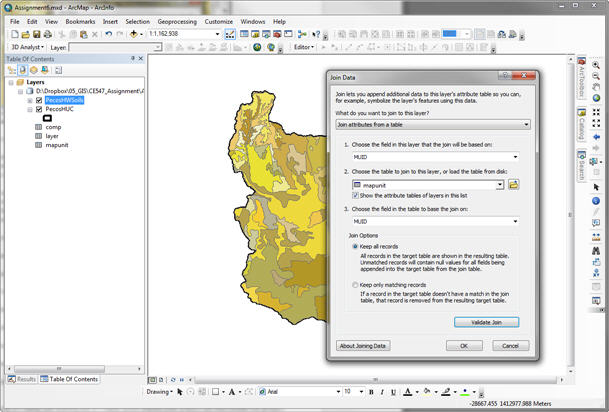Open the Editor dropdown menu

coord(304,47)
